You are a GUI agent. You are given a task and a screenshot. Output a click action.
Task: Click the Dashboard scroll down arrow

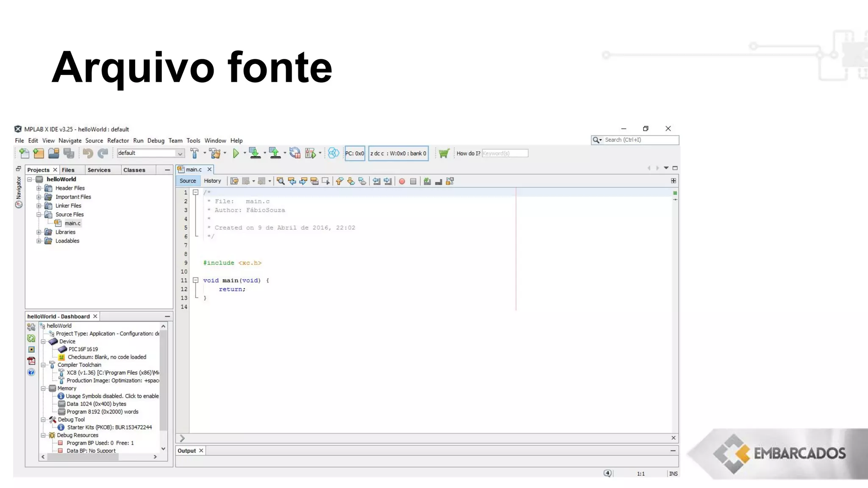pyautogui.click(x=163, y=449)
